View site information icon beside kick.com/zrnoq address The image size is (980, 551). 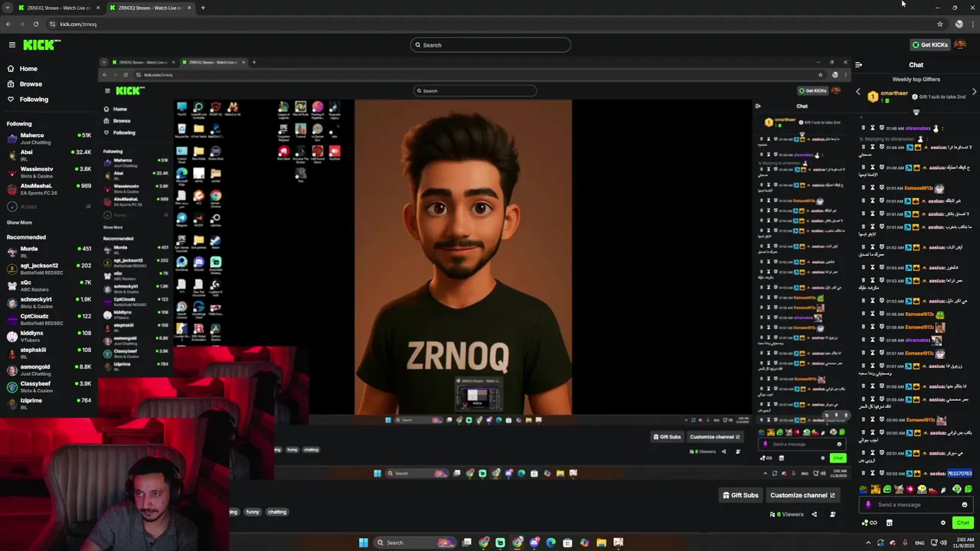[53, 24]
